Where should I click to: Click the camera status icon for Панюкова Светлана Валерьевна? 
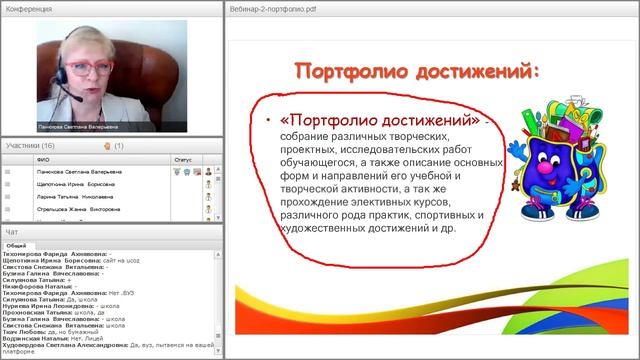197,172
